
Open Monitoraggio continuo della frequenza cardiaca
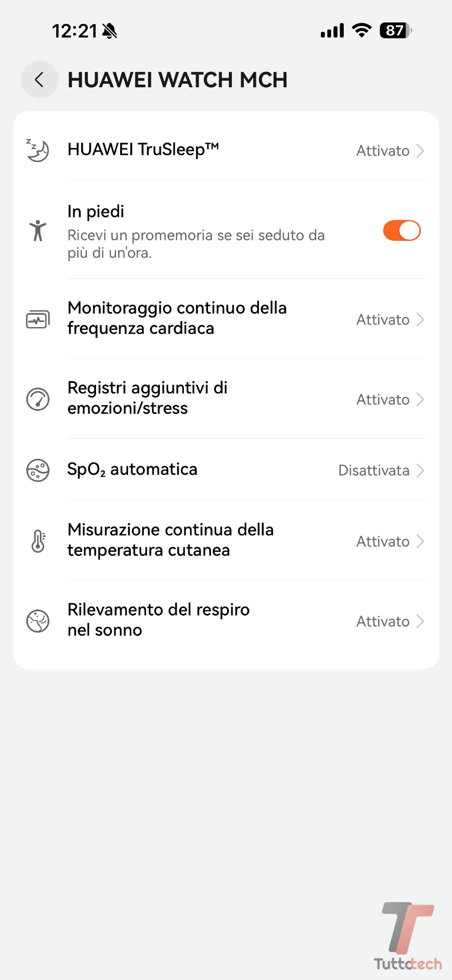(x=177, y=318)
